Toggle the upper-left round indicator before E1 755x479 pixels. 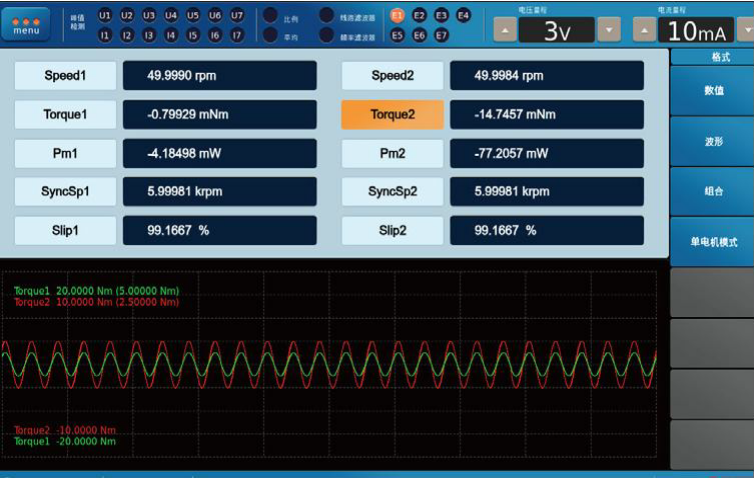click(271, 15)
